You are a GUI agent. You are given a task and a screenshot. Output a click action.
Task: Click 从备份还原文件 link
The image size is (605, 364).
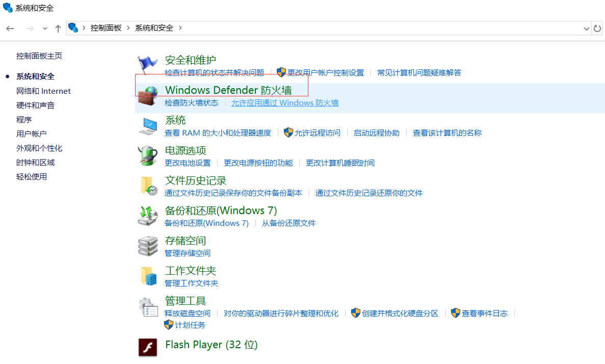(x=288, y=223)
